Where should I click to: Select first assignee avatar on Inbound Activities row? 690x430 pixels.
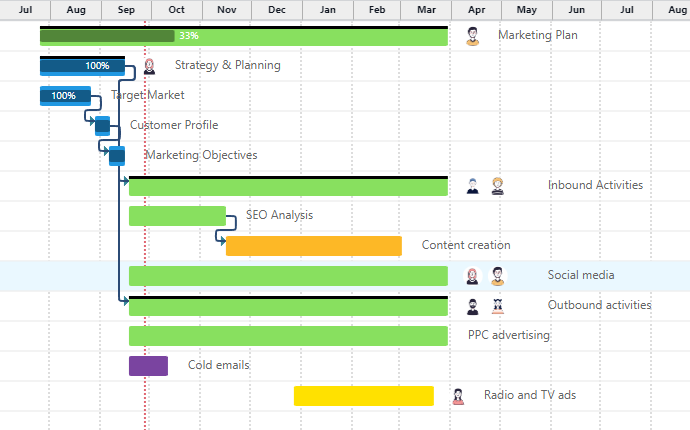472,186
